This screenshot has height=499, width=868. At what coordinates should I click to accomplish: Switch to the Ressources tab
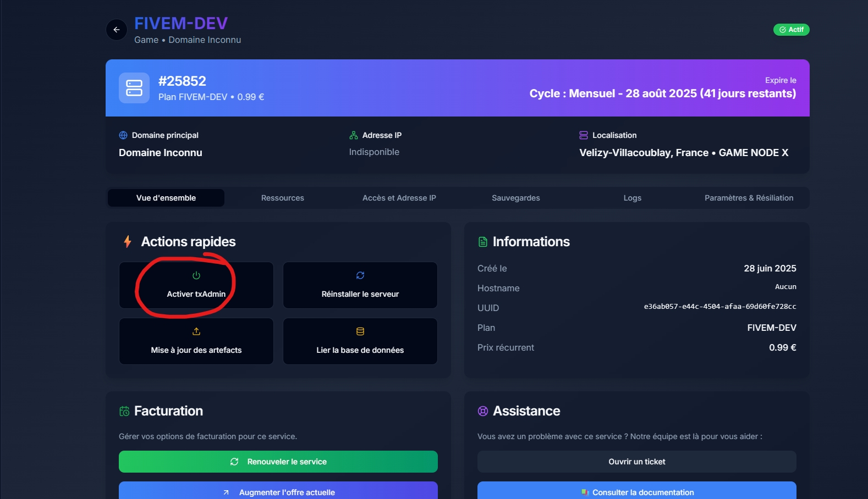click(282, 198)
